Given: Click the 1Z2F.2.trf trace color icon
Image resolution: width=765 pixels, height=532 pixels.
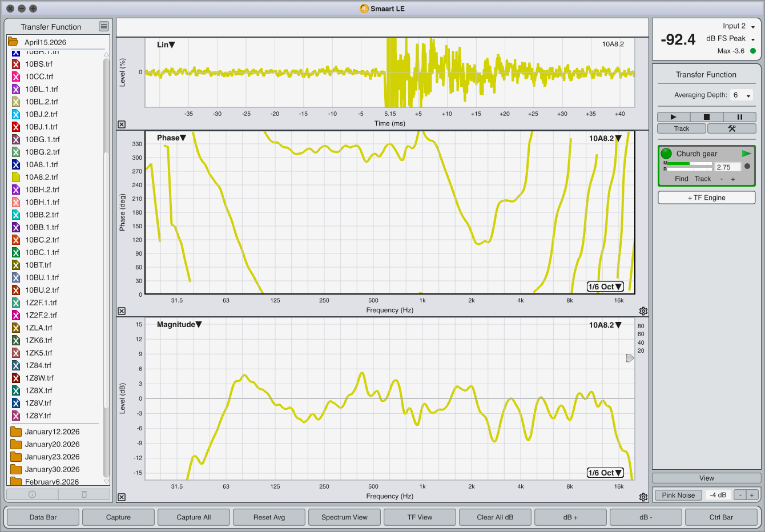Looking at the screenshot, I should click(16, 315).
